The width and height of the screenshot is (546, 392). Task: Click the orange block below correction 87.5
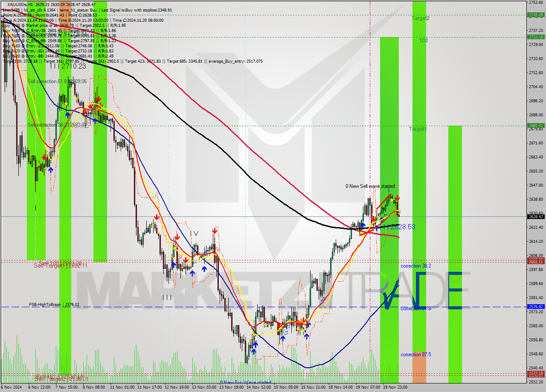tap(419, 367)
